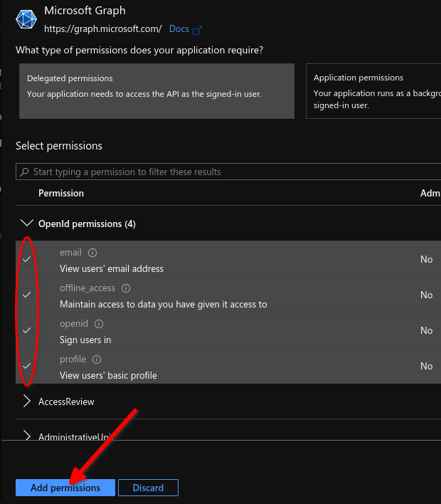Open the Docs link
This screenshot has height=504, width=441.
[179, 29]
